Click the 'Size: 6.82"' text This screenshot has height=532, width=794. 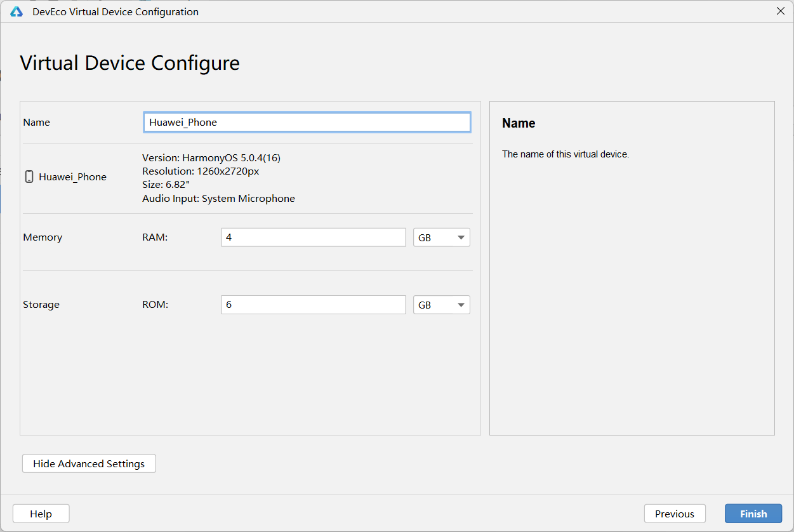pyautogui.click(x=166, y=185)
